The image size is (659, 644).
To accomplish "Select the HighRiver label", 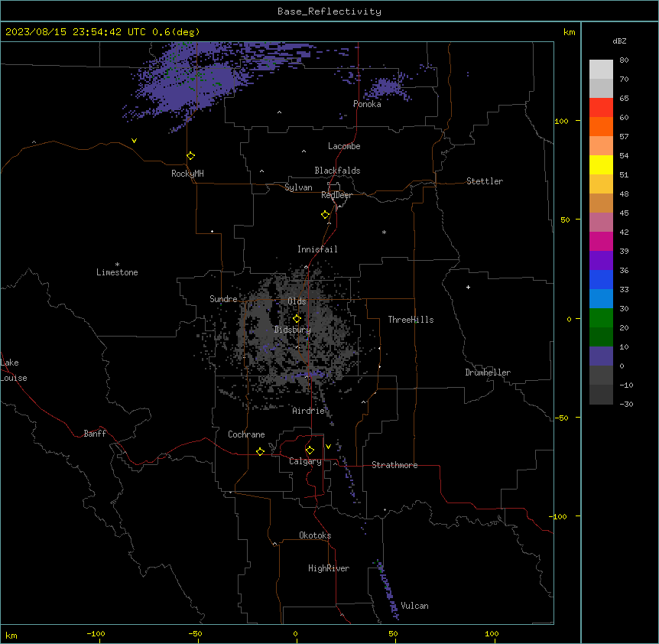I will click(x=329, y=568).
